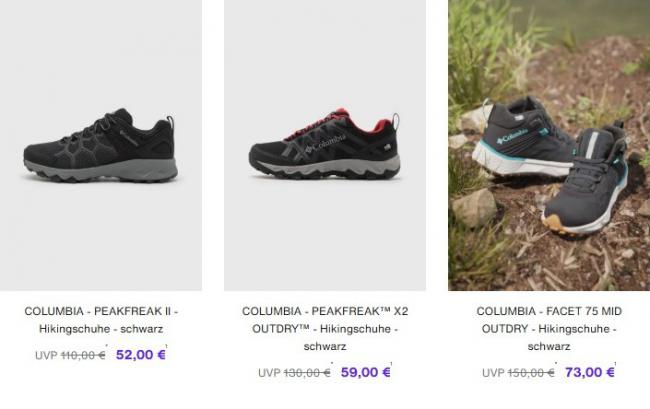
Task: Click the Columbia logo on red-laced shoe
Action: point(326,143)
